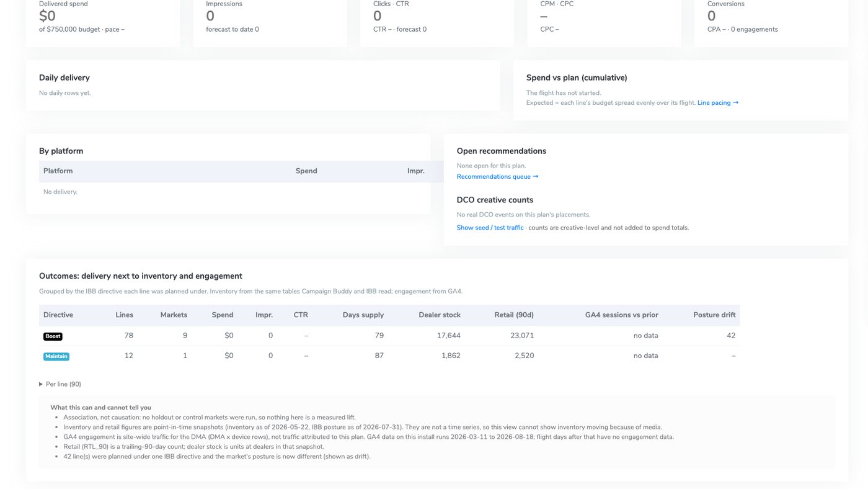Click 'What this can and cannot tell you'
The width and height of the screenshot is (868, 489).
pos(101,408)
